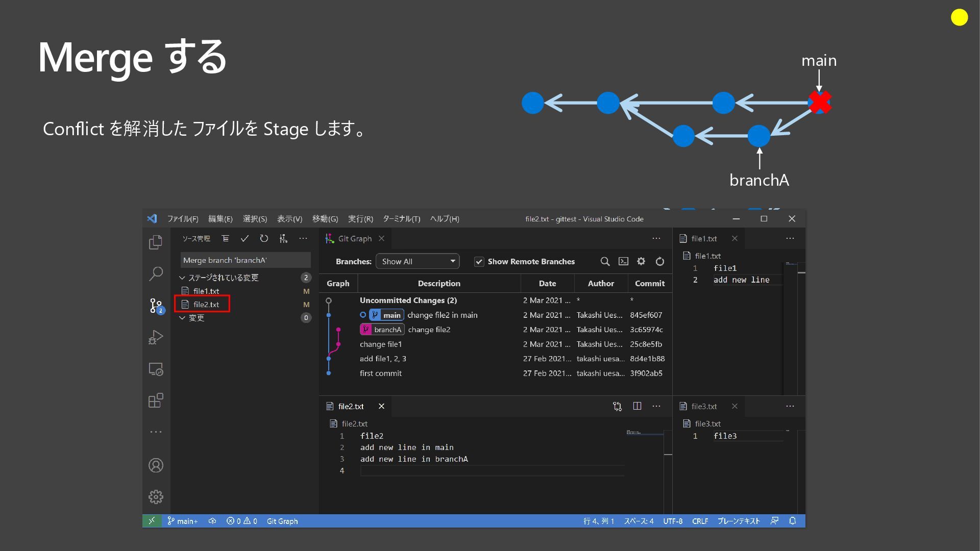
Task: Click the Git Graph search icon
Action: pyautogui.click(x=605, y=261)
